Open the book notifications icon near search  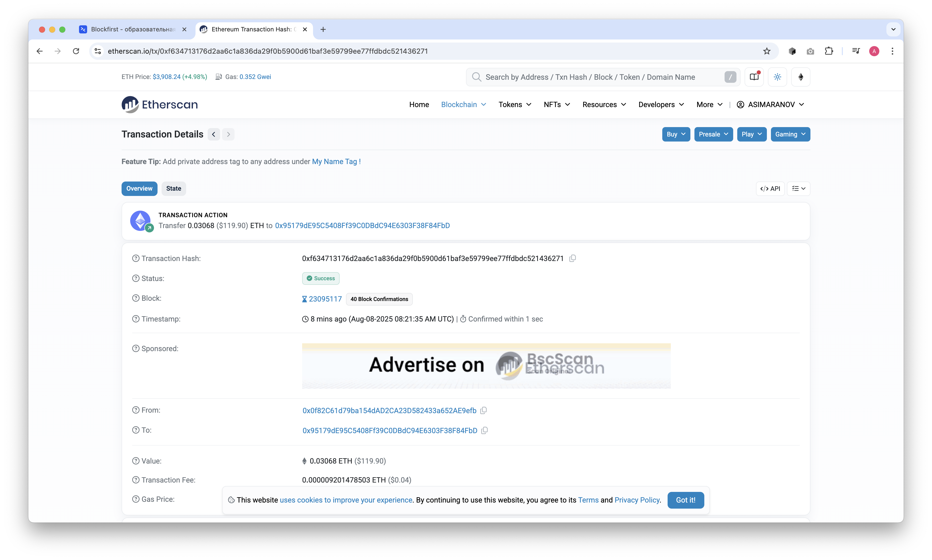point(754,77)
